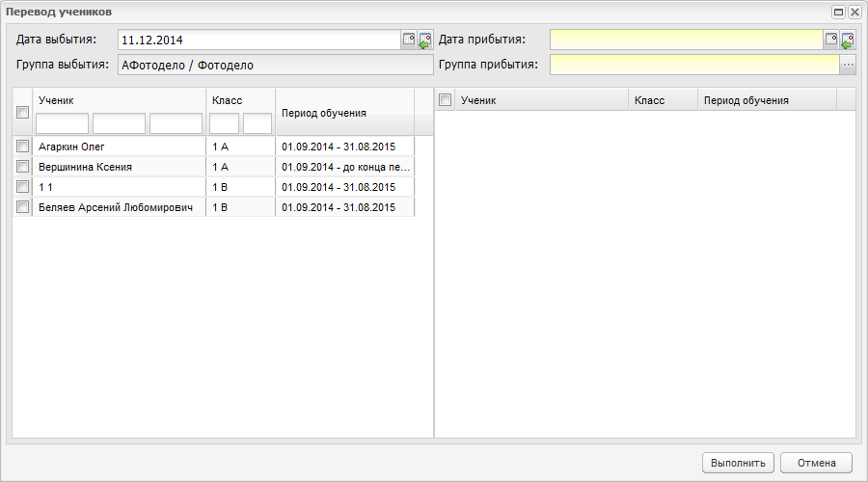
Task: Click period cell '01.09.2014 - до конца пе...'
Action: point(345,167)
